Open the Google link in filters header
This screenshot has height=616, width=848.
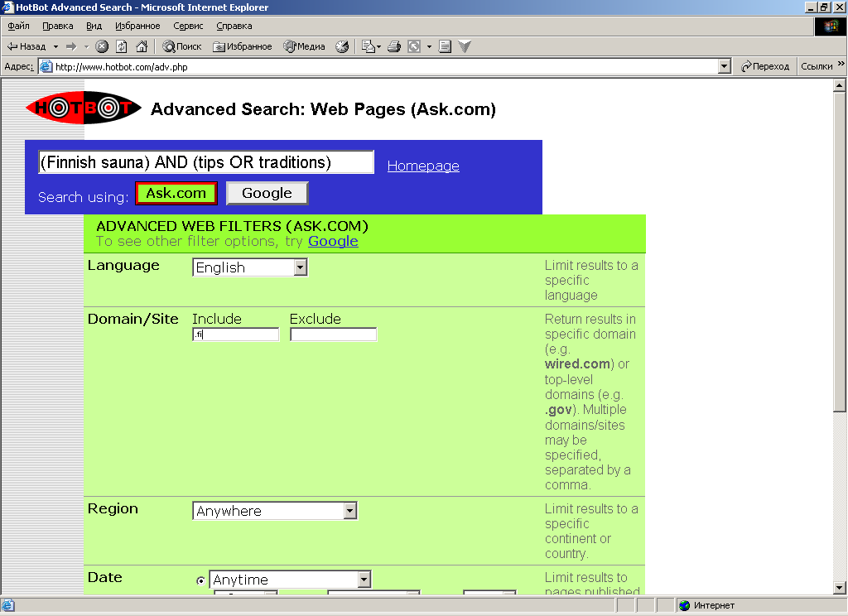click(x=333, y=241)
